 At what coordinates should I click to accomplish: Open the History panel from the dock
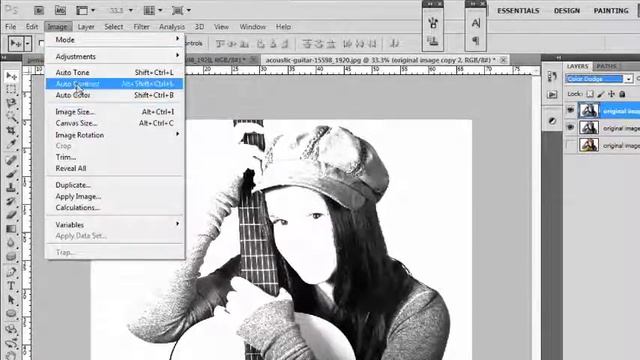(552, 76)
